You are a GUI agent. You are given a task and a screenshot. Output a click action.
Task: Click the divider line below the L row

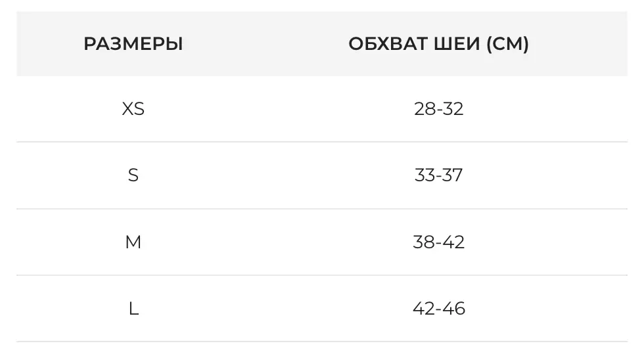pyautogui.click(x=322, y=342)
